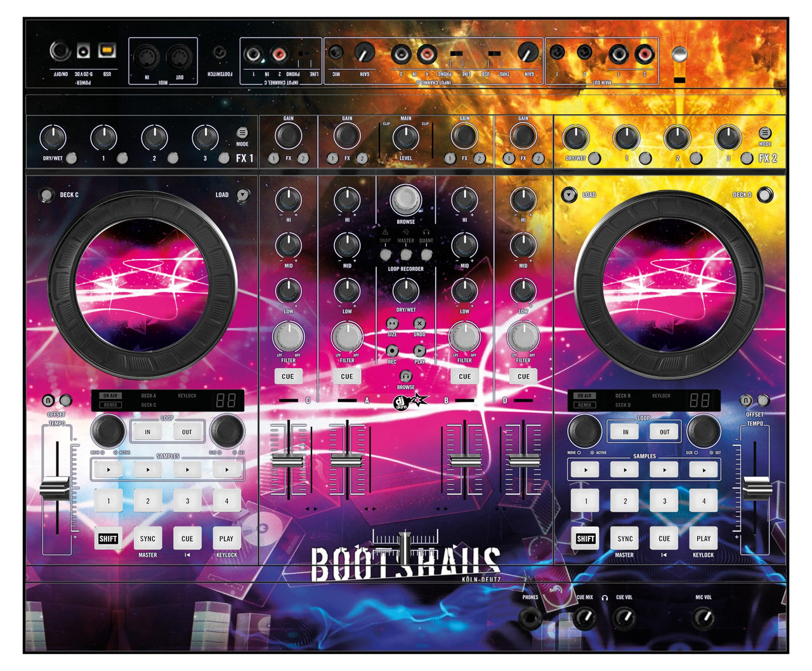Hit the Load arrow on left deck
Viewport: 812px width, 671px height.
242,195
